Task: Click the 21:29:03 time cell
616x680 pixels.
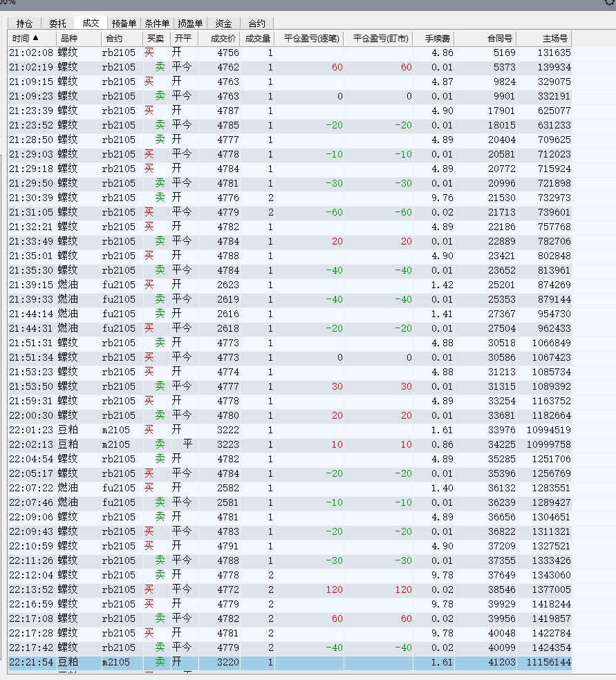Action: pos(31,154)
